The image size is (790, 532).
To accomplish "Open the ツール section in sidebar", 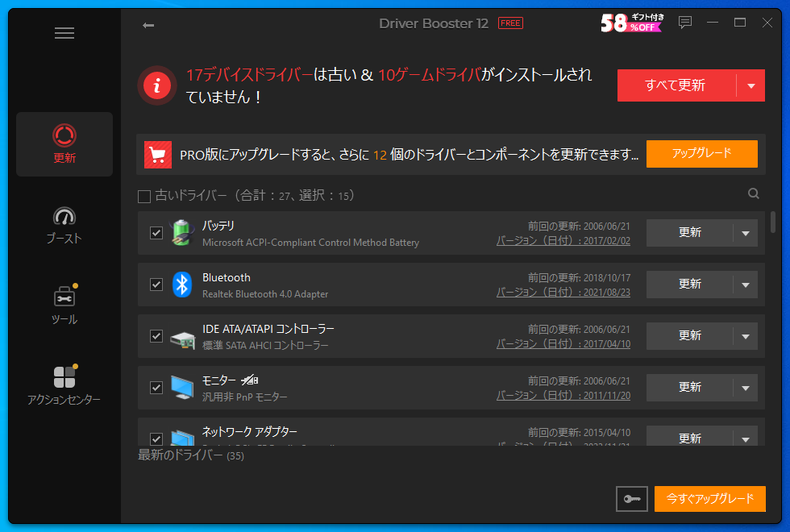I will click(64, 305).
